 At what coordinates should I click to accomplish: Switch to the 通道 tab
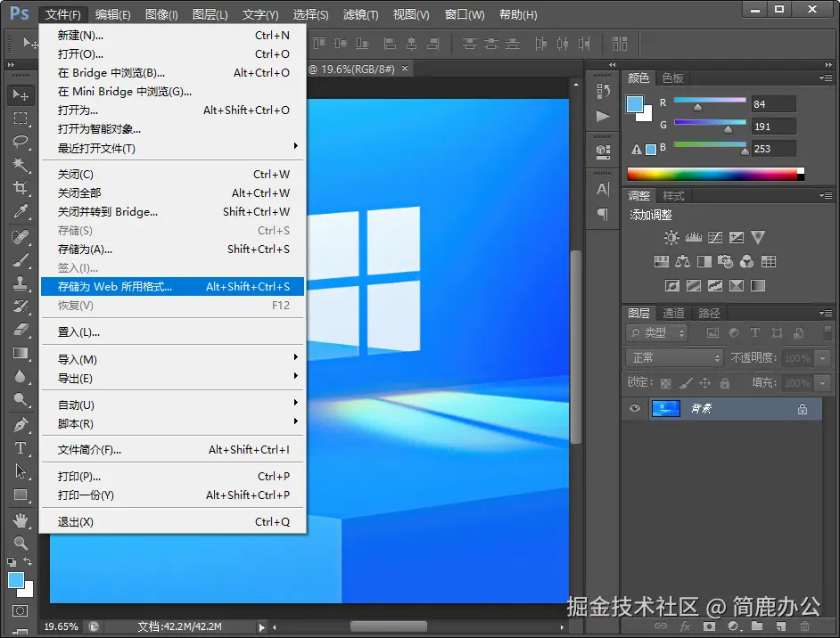coord(673,313)
